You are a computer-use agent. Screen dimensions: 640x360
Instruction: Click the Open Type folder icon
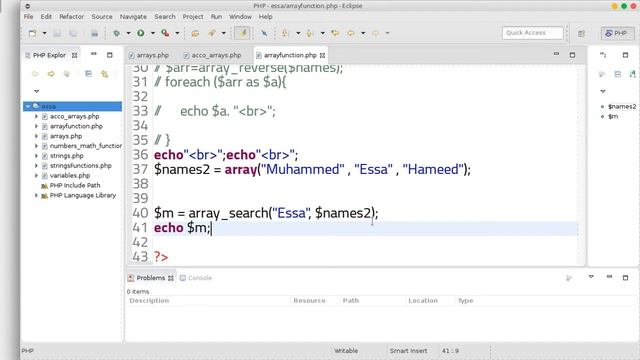pyautogui.click(x=195, y=33)
